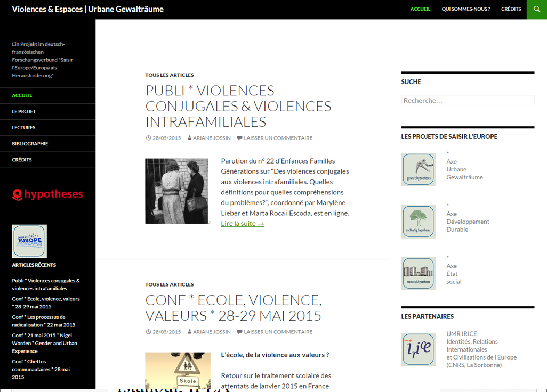
Task: Click the site title Violences & Espaces
Action: (x=87, y=9)
